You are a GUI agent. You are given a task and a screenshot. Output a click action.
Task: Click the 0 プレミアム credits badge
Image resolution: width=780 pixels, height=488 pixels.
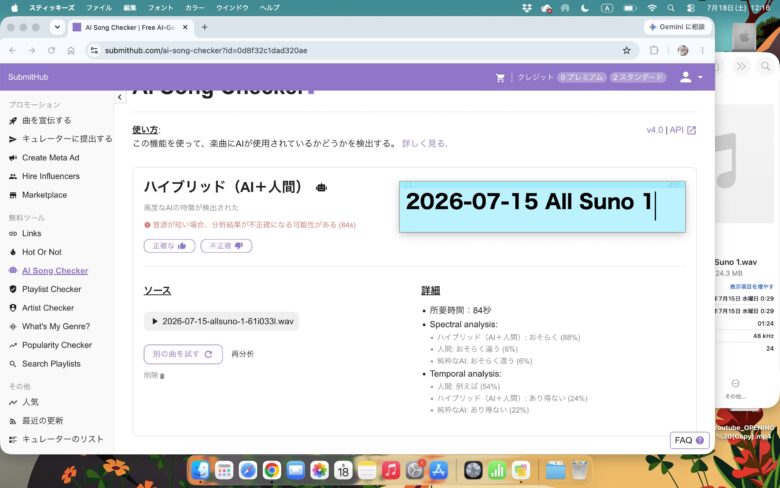[582, 77]
